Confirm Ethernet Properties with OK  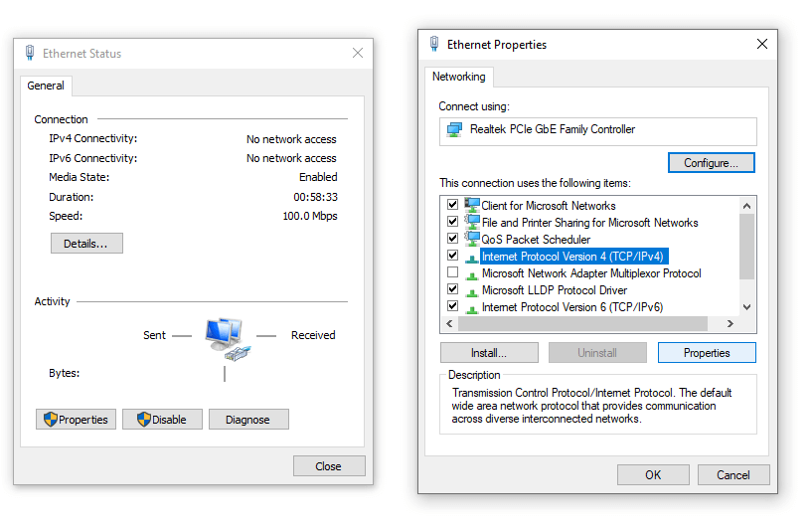653,475
